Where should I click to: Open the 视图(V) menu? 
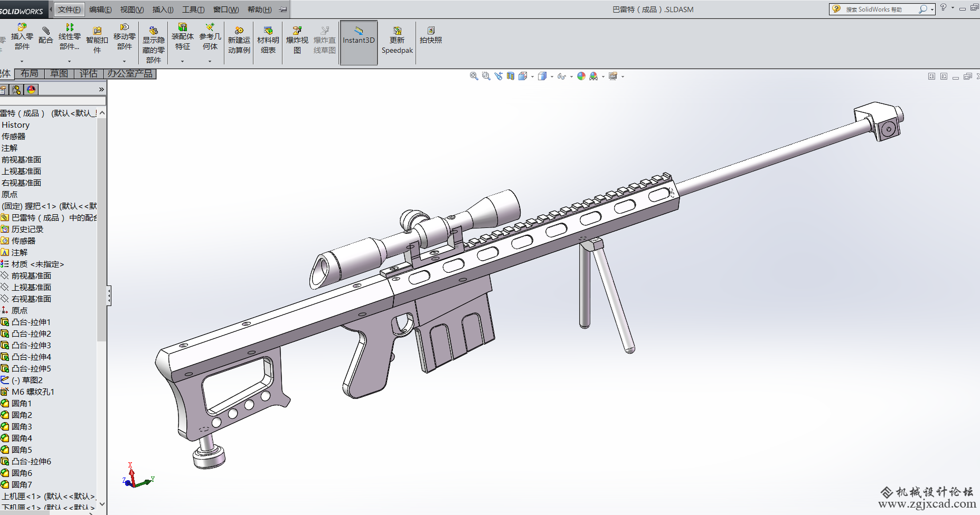click(x=132, y=9)
